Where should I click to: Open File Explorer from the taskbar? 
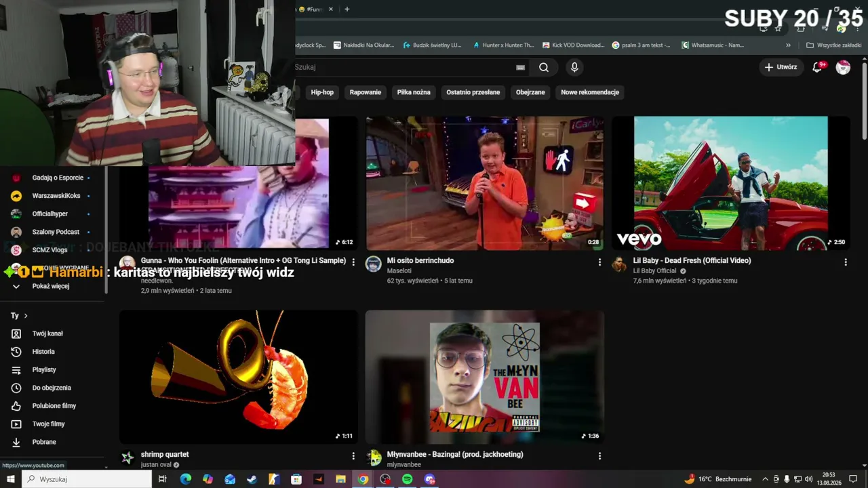click(x=340, y=479)
